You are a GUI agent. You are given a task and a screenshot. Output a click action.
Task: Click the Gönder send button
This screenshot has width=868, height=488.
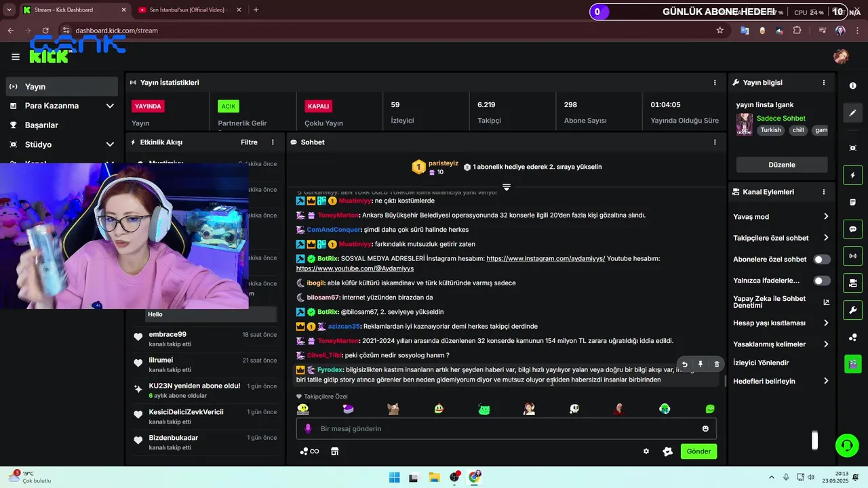(x=698, y=451)
